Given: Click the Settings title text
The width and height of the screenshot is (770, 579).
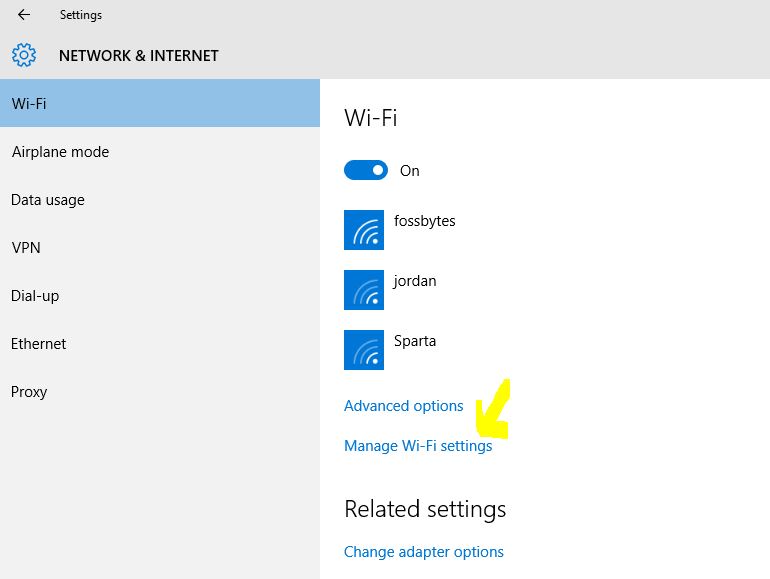Looking at the screenshot, I should 81,15.
